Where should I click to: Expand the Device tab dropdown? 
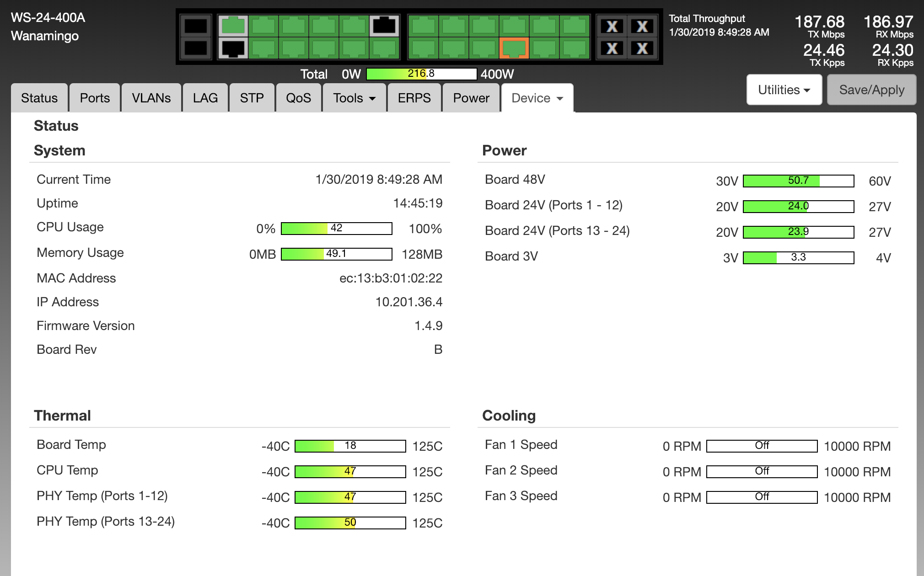(537, 98)
